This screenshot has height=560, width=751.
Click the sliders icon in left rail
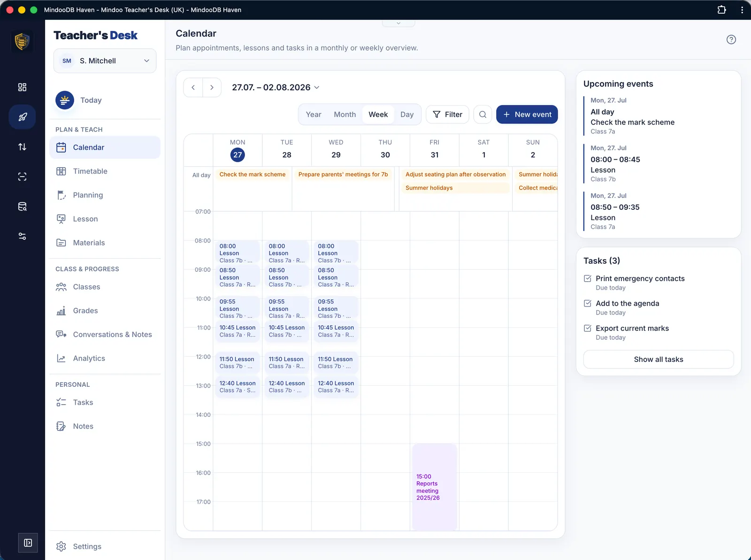(22, 236)
